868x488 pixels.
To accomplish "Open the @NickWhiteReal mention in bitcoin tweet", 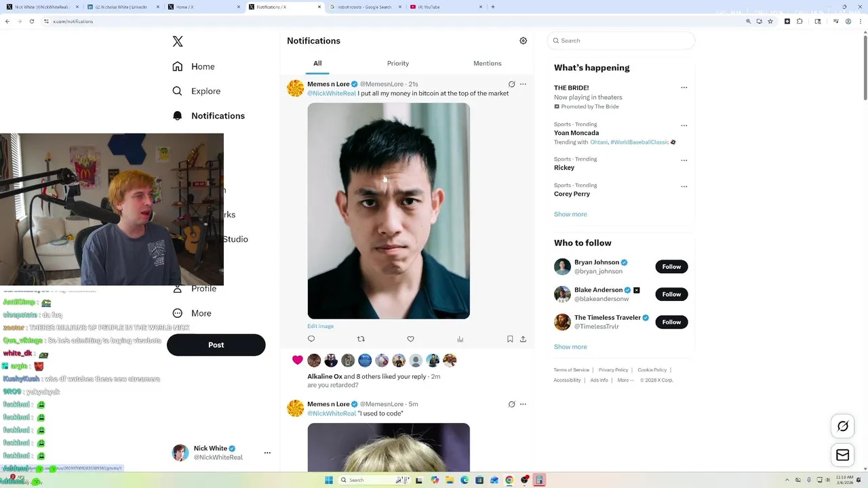I will [x=332, y=94].
